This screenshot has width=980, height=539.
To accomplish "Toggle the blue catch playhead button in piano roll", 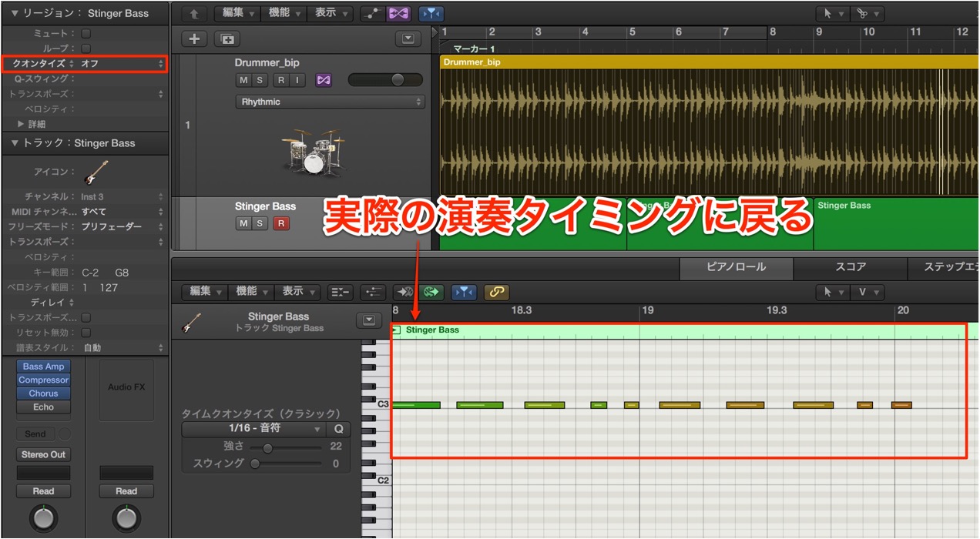I will (464, 292).
